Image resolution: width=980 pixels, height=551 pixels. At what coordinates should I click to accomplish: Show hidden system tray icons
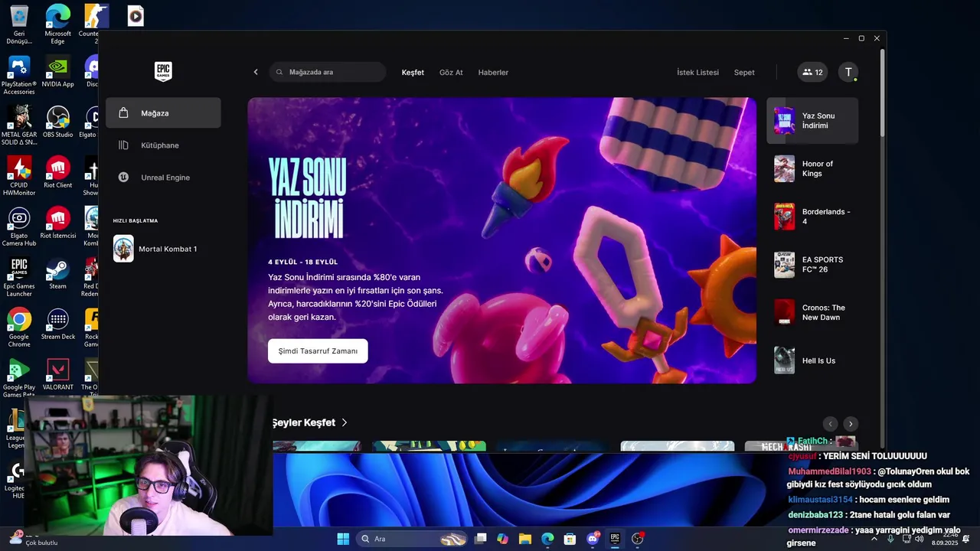pos(874,539)
